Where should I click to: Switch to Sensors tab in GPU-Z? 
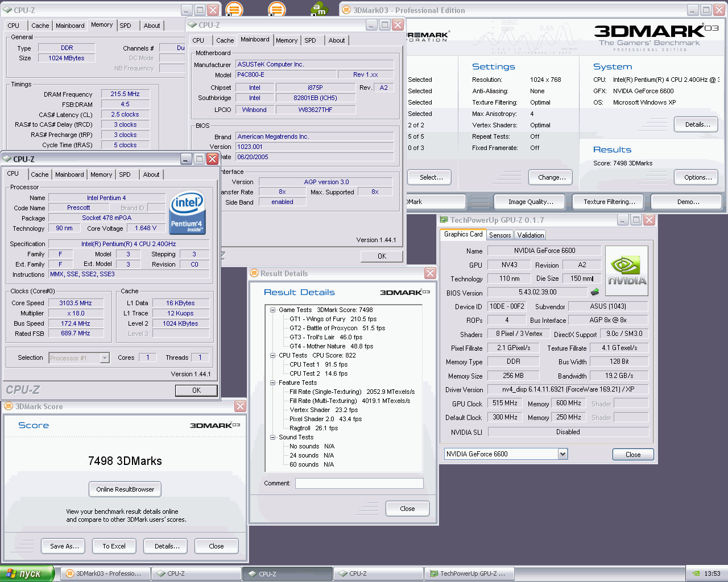pyautogui.click(x=500, y=235)
